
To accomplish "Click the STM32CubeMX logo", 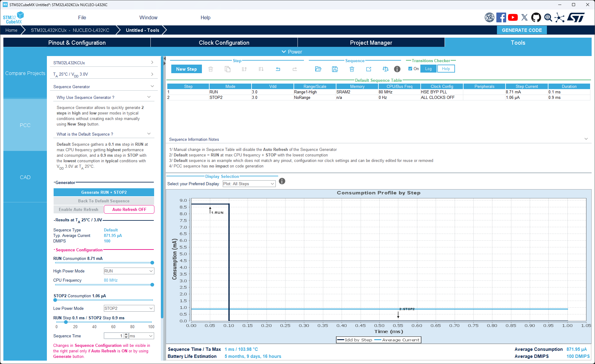I will (x=13, y=18).
